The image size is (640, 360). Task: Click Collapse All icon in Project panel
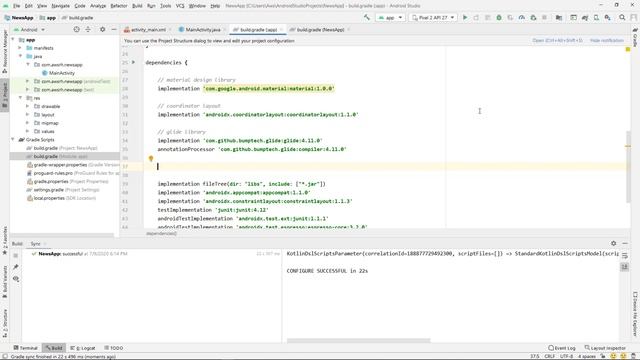point(88,29)
